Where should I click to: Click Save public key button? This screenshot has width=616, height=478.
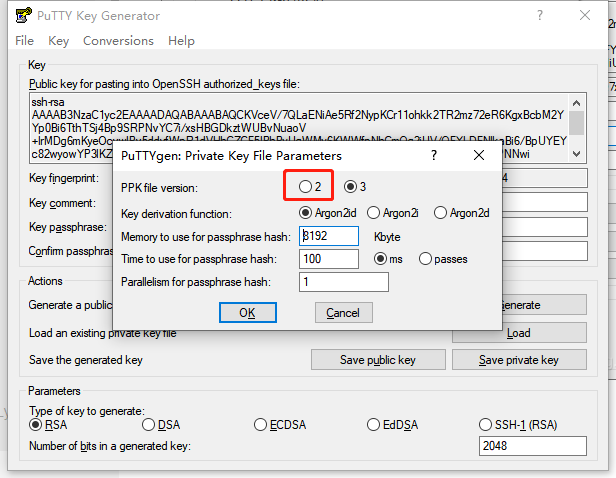378,360
